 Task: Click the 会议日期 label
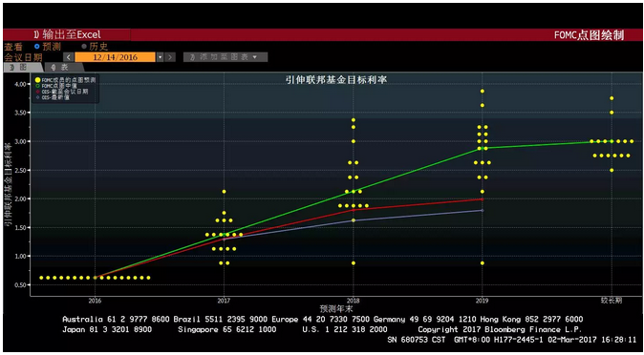23,57
